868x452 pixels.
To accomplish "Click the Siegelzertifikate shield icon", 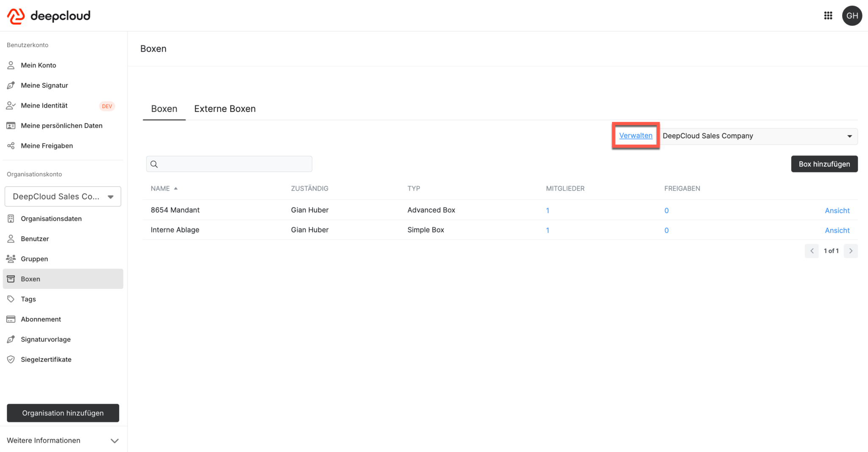I will [11, 359].
